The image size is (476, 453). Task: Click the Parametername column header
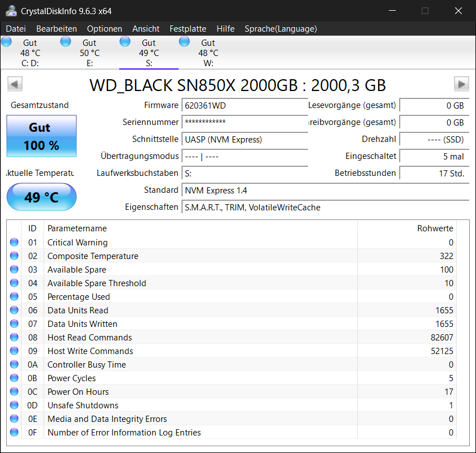(x=201, y=228)
